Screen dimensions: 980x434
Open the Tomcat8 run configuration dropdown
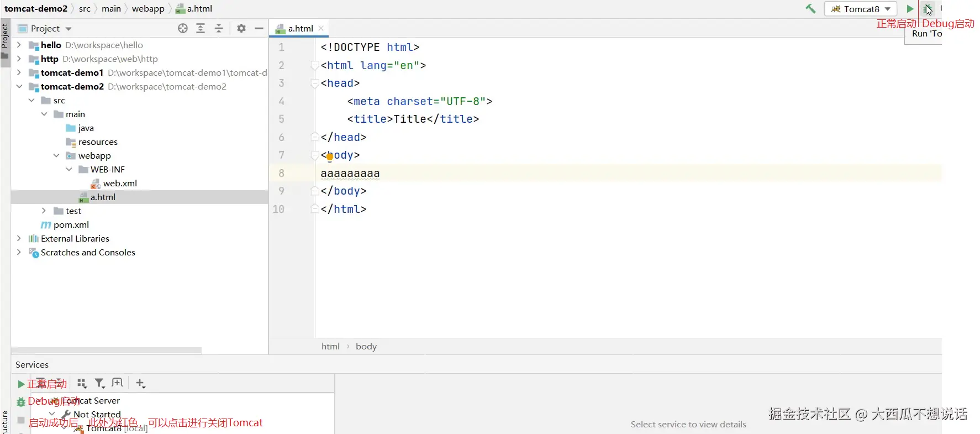coord(860,9)
